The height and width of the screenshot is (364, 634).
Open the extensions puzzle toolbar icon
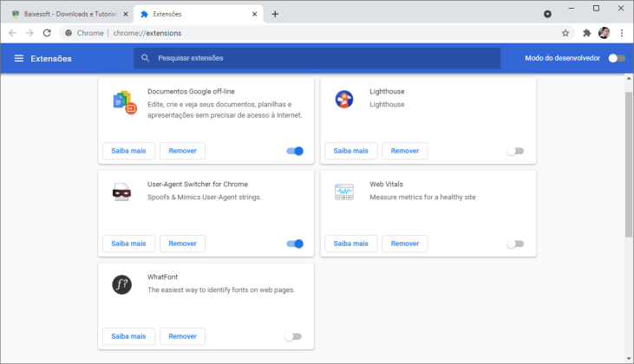(x=586, y=33)
